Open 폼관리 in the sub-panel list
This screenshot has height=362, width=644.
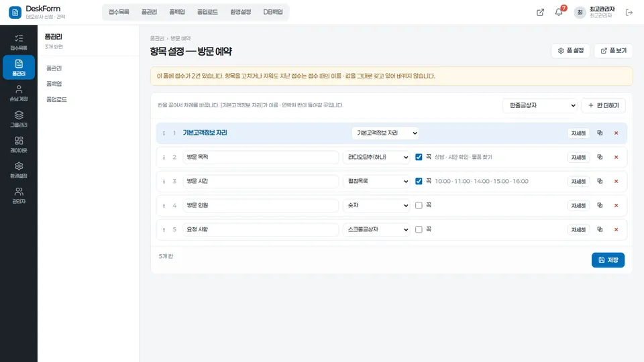(x=54, y=68)
